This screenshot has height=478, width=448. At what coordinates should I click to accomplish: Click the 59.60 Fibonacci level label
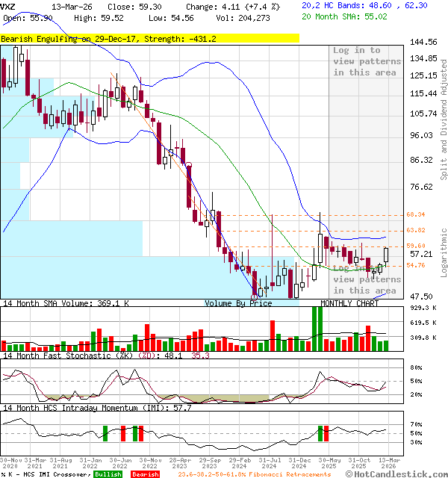point(416,246)
